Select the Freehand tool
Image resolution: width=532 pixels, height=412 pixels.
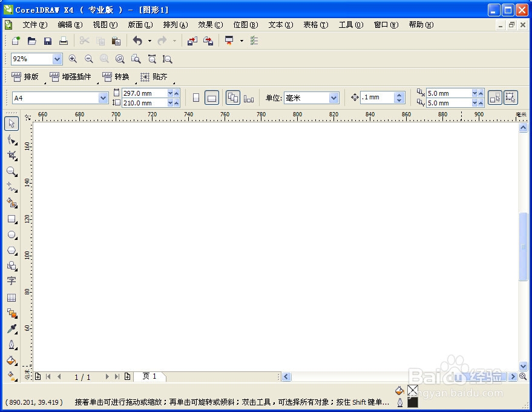point(12,187)
